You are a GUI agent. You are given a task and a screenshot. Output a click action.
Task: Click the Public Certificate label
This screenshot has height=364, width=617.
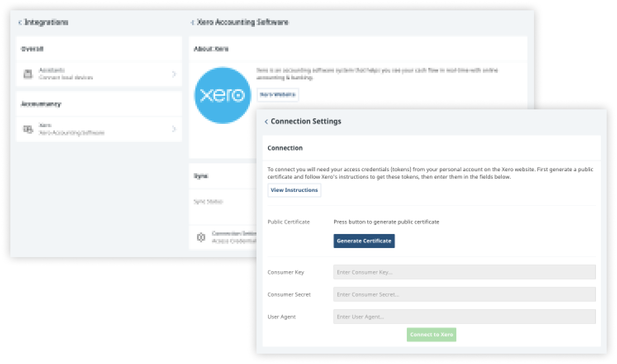point(289,222)
